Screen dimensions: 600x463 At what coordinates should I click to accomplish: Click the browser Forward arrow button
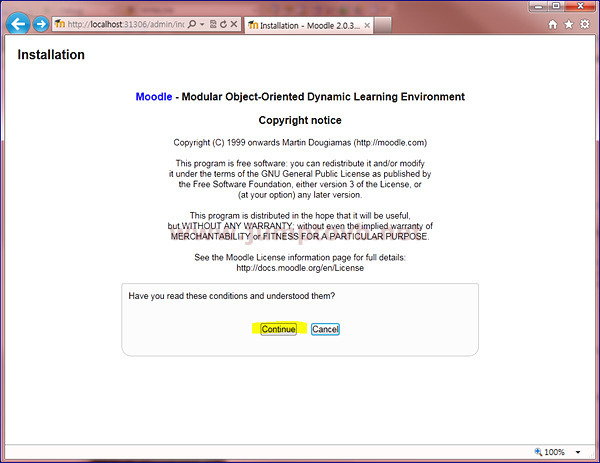41,24
